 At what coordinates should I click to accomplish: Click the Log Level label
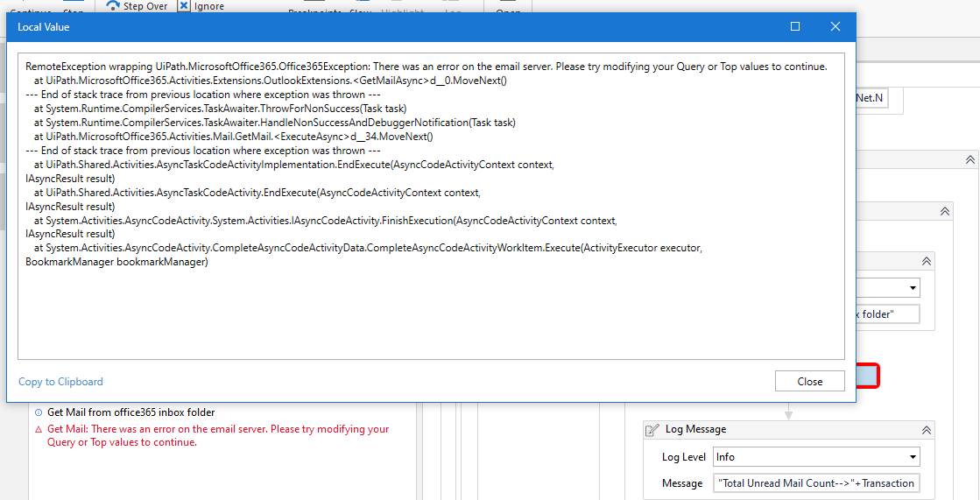coord(684,457)
